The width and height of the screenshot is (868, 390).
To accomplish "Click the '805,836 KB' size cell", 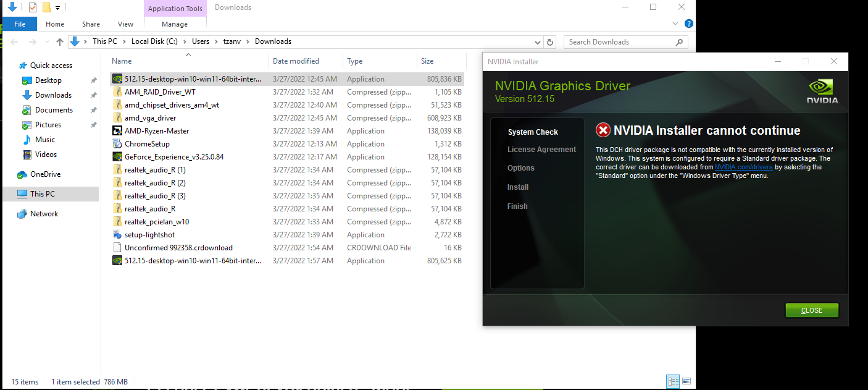I will (444, 79).
